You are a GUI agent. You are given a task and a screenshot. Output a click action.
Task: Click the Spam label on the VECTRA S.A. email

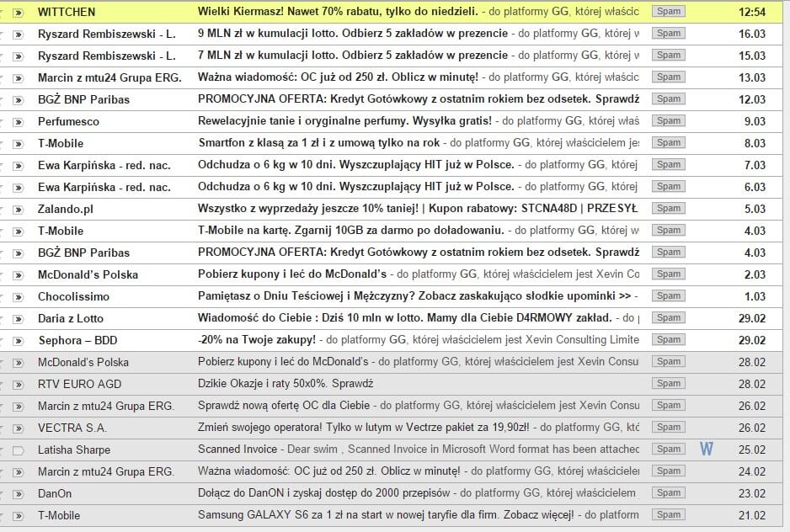pos(669,428)
